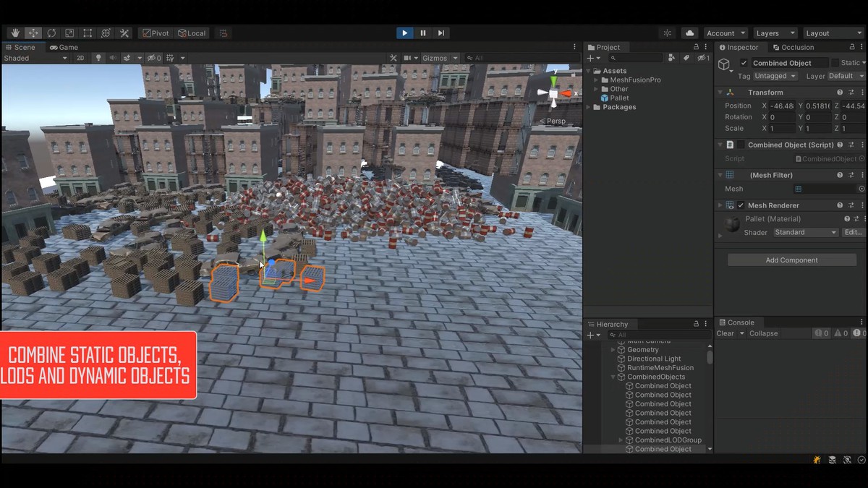
Task: Select the Rect transform tool
Action: [x=88, y=33]
